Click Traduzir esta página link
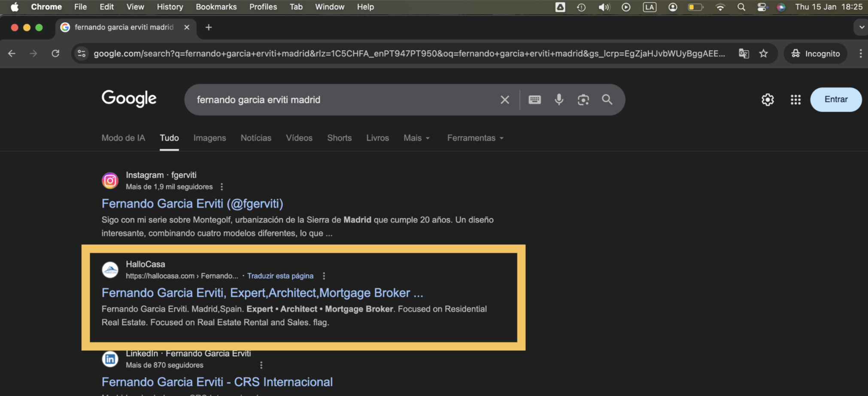This screenshot has width=868, height=396. [x=280, y=276]
